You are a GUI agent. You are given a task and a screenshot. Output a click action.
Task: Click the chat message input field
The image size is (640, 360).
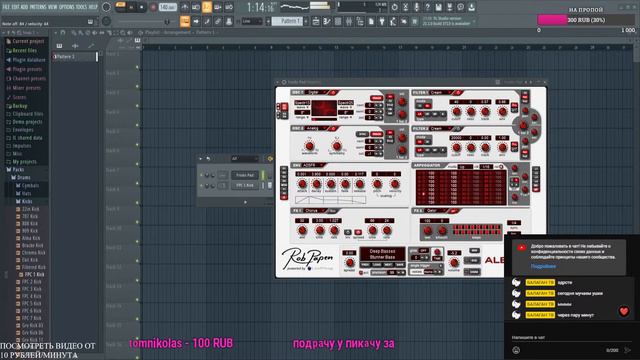(571, 338)
